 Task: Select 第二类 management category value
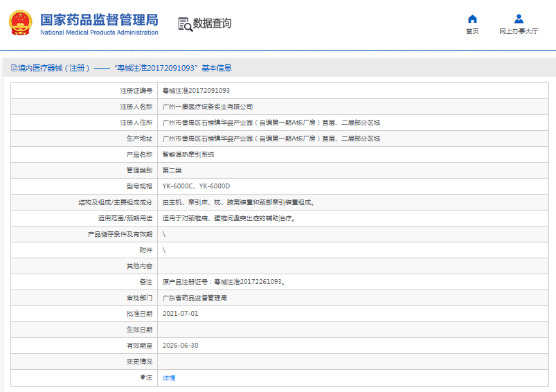click(x=172, y=170)
